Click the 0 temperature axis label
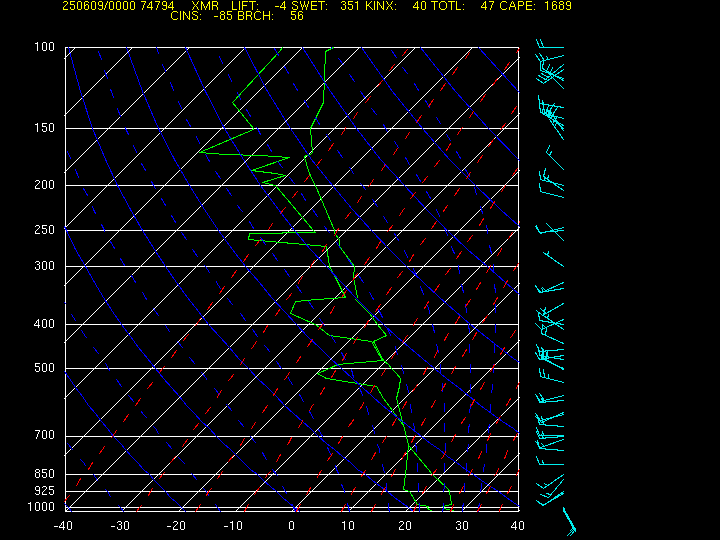The width and height of the screenshot is (720, 540). pyautogui.click(x=292, y=526)
